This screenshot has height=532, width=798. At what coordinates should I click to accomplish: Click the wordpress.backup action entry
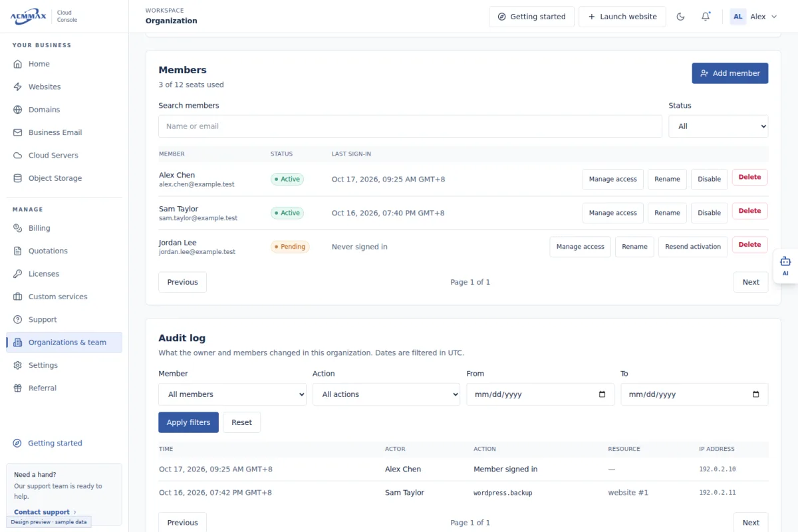[503, 493]
